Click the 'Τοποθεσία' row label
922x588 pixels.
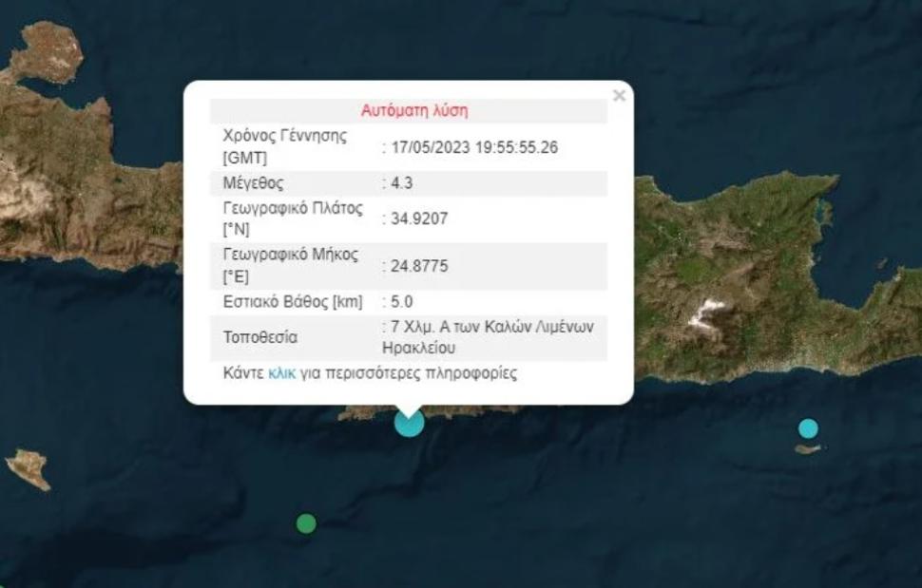[259, 337]
